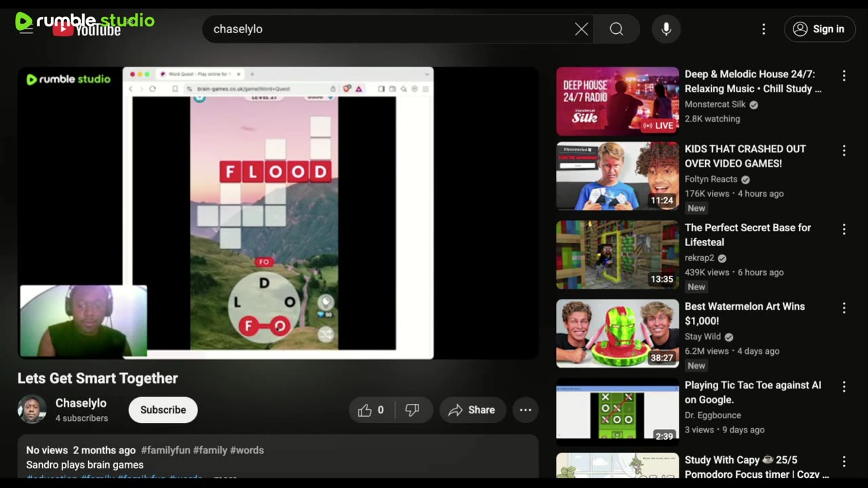Click the Word Quest tab in recorded browser

pos(200,74)
